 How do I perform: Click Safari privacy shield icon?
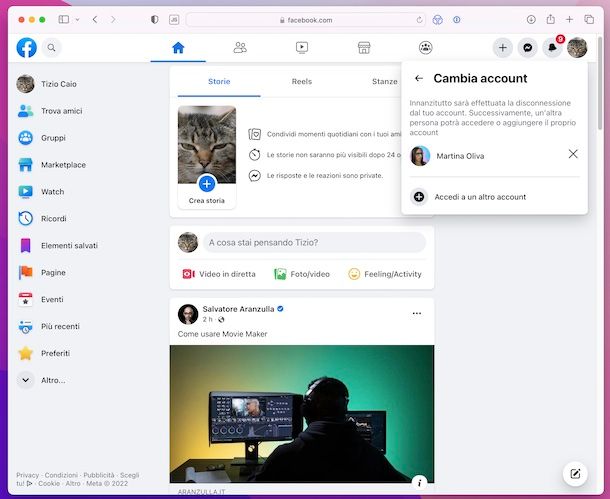pos(154,19)
